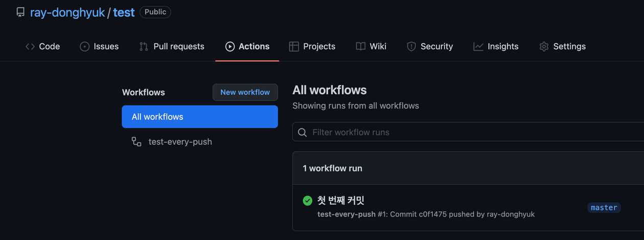Select the Actions tab

[247, 46]
